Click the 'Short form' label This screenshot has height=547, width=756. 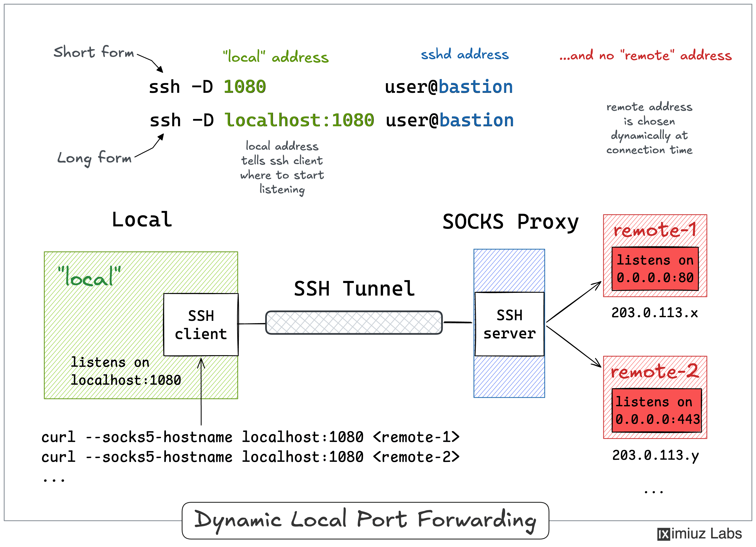point(94,52)
